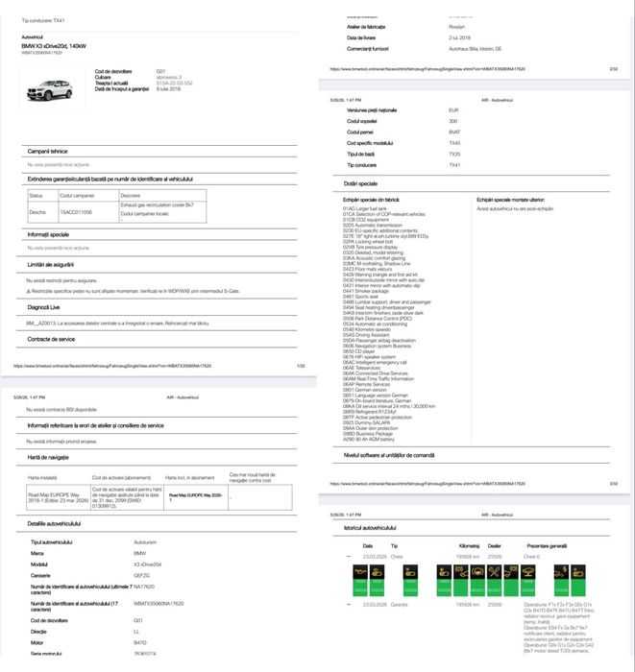The height and width of the screenshot is (672, 635).
Task: Click Road Map EUROPE Way 2018-1 cell
Action: [59, 497]
